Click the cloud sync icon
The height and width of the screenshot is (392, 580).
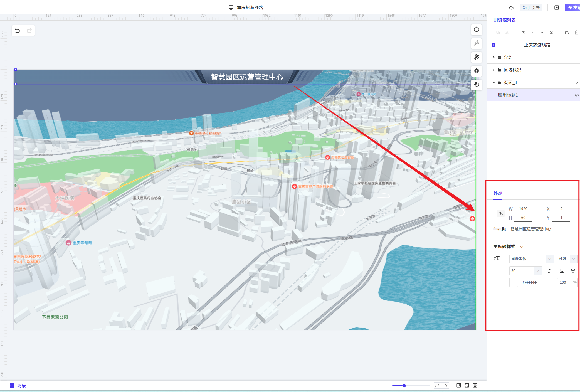point(511,8)
